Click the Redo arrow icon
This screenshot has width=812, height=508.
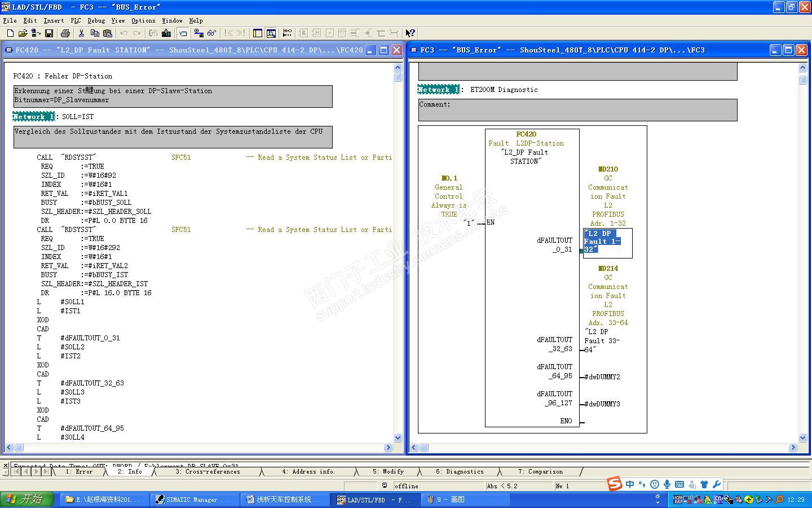point(137,33)
